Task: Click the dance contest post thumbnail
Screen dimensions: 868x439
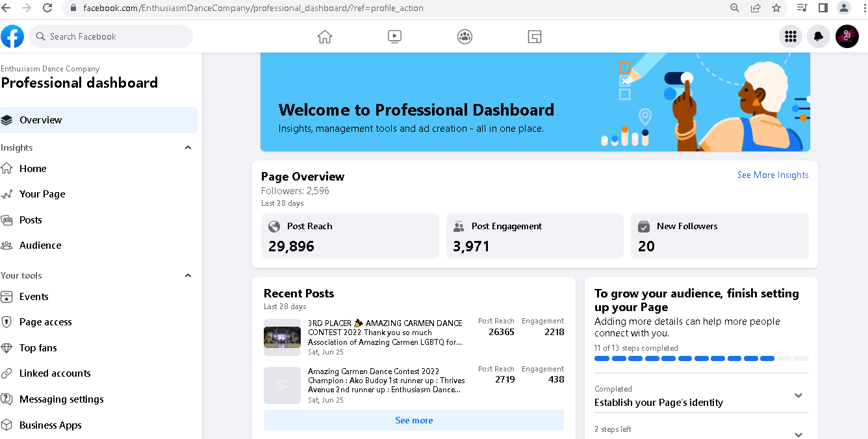Action: (282, 337)
